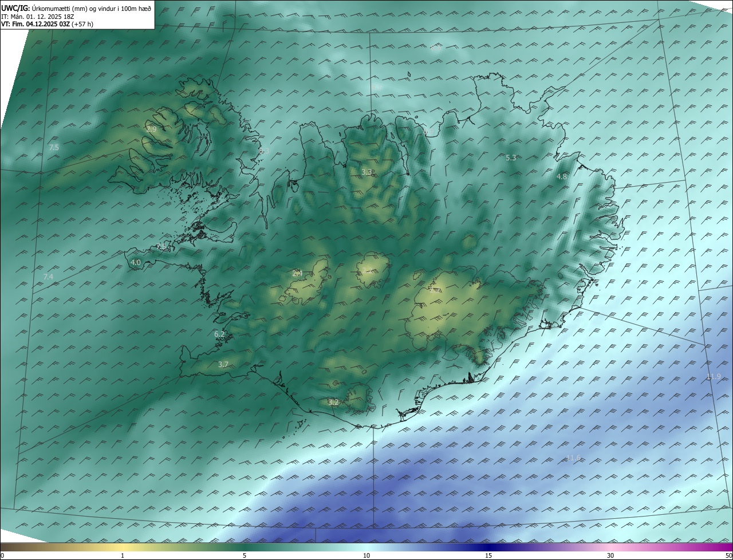Click the '1' tick on the color scale
This screenshot has height=560, width=733.
123,556
